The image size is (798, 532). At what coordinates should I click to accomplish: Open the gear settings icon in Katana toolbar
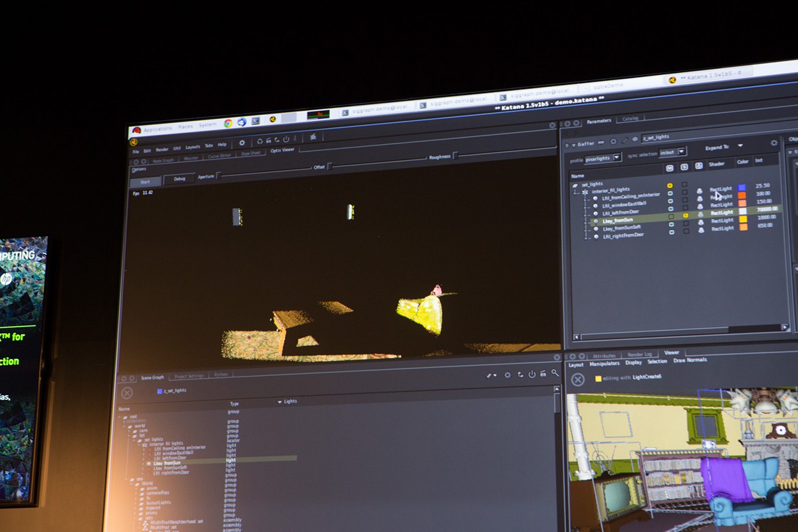point(242,142)
